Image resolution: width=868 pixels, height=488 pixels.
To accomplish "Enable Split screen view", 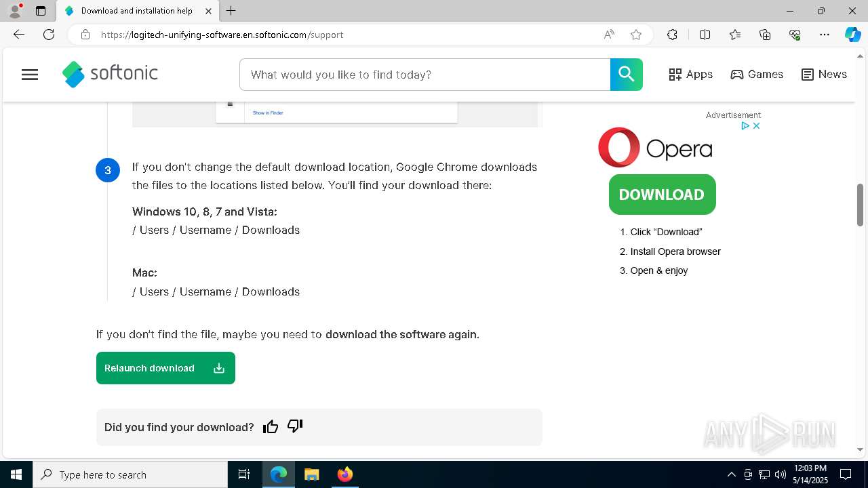I will [x=705, y=35].
